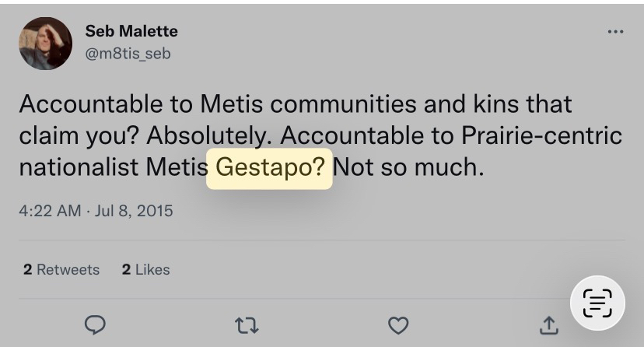
Task: Click the highlighted word Gestapo?
Action: point(269,168)
